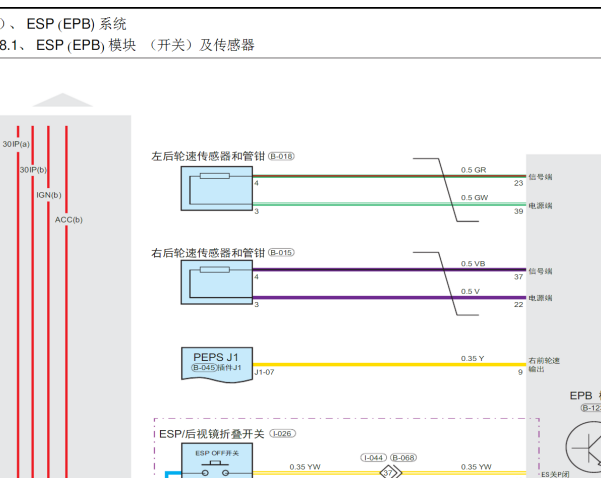Click the 8.1 ESP (EPB) 模块 subtitle
This screenshot has width=601, height=478.
pos(127,45)
